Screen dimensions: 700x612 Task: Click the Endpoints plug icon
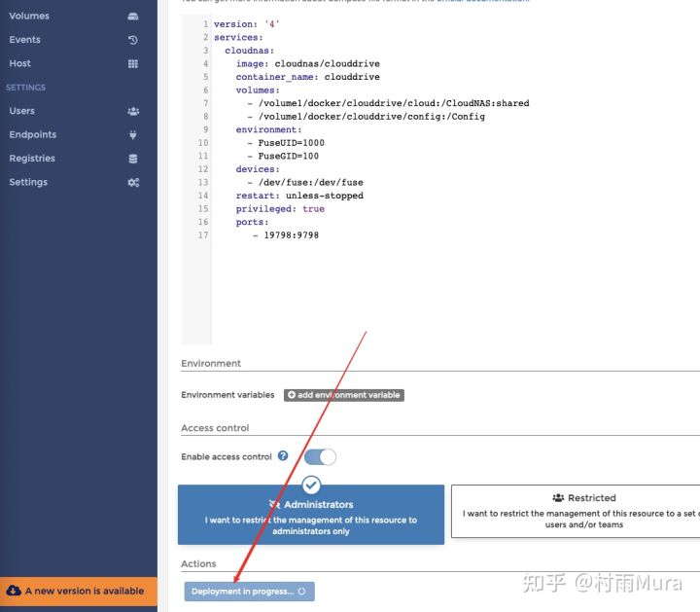click(133, 135)
